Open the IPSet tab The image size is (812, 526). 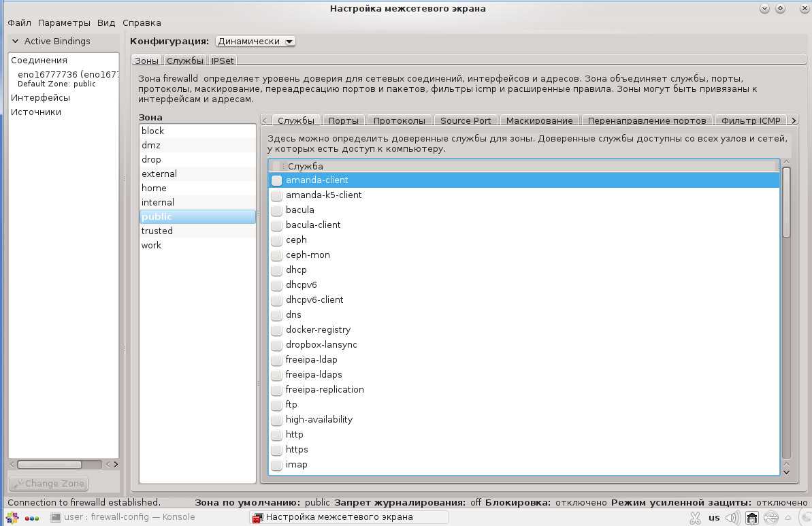223,61
